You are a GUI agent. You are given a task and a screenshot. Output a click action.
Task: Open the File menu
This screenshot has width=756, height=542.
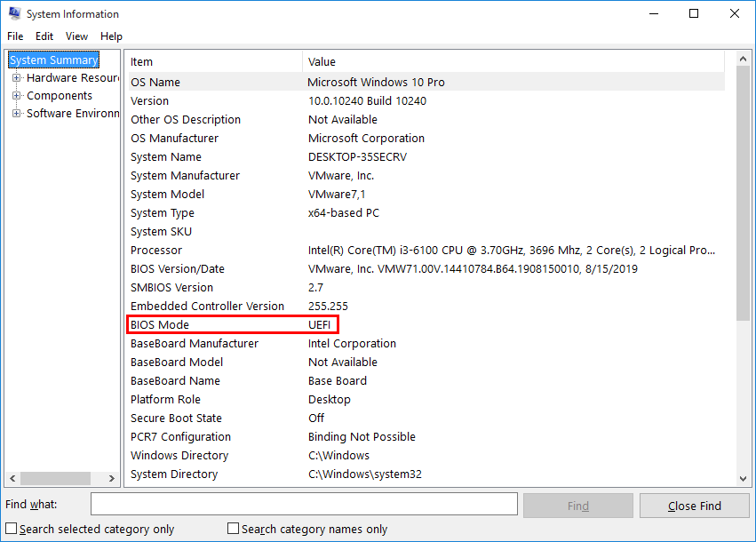tap(15, 36)
